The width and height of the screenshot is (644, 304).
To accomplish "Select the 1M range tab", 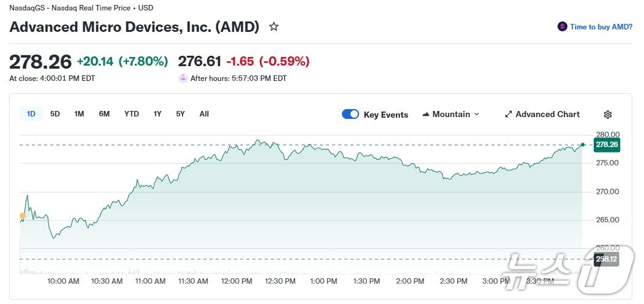I will click(79, 114).
